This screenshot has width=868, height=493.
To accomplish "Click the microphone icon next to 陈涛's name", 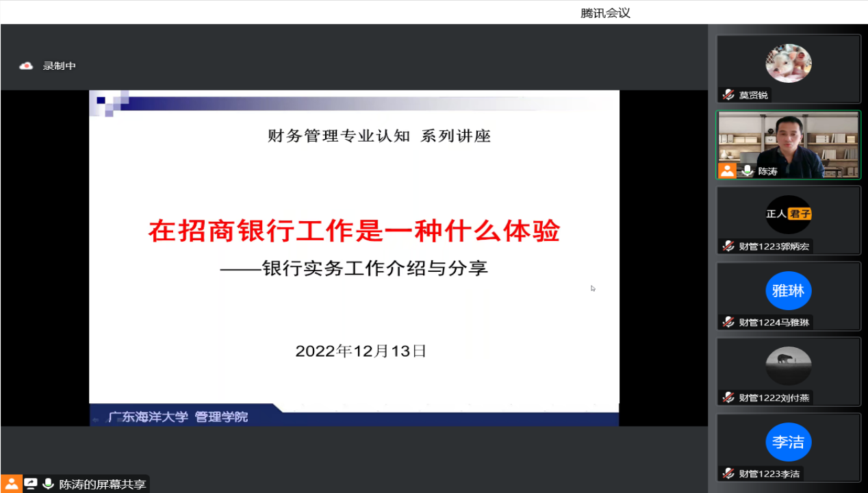I will point(748,171).
